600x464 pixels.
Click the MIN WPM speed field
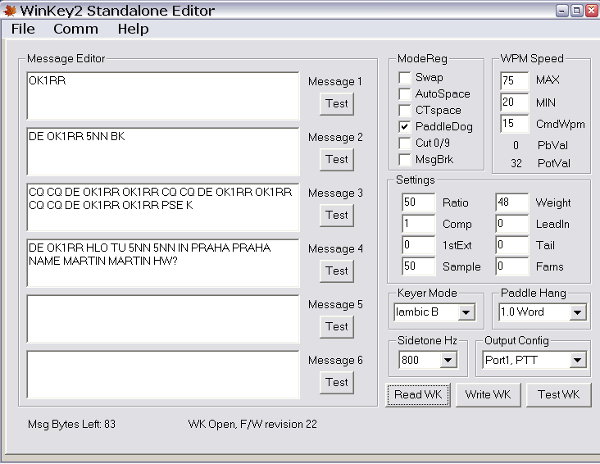pos(514,103)
